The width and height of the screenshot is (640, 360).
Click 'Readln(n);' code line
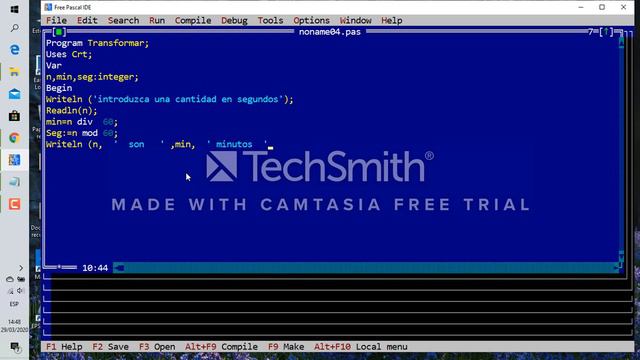coord(71,111)
